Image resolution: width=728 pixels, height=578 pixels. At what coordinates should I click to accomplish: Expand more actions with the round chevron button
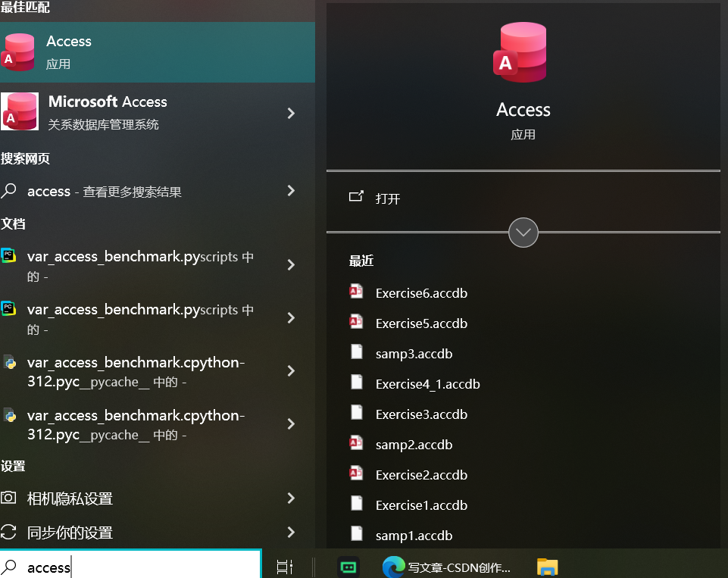point(523,232)
